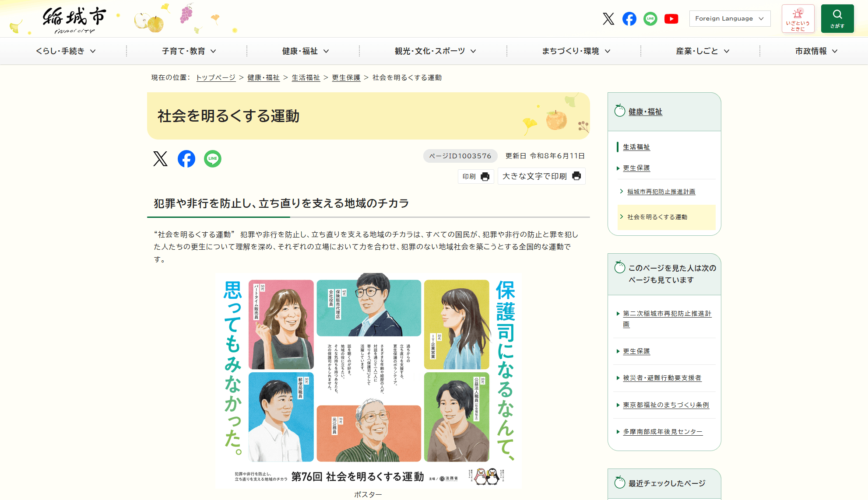Click 更生保護 in the breadcrumb
This screenshot has height=500, width=868.
coord(346,77)
